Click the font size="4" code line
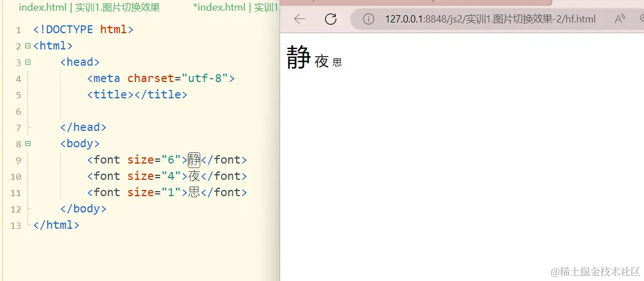644x281 pixels. coord(166,176)
